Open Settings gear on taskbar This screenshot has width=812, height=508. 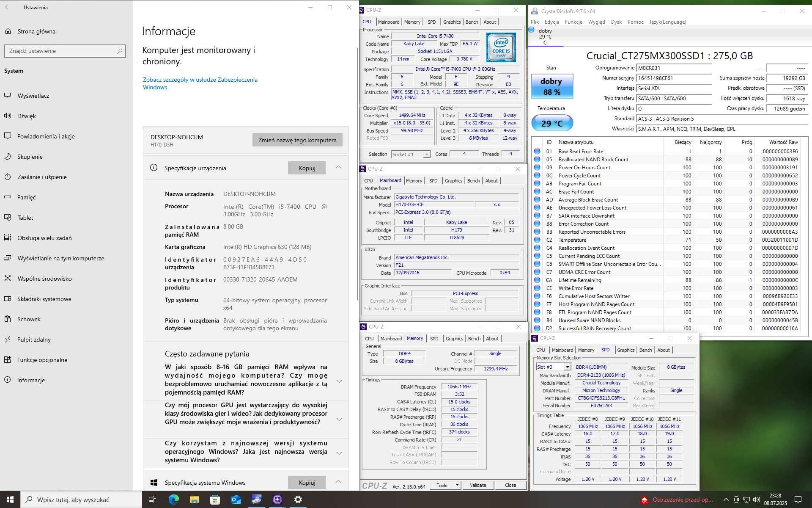[298, 500]
